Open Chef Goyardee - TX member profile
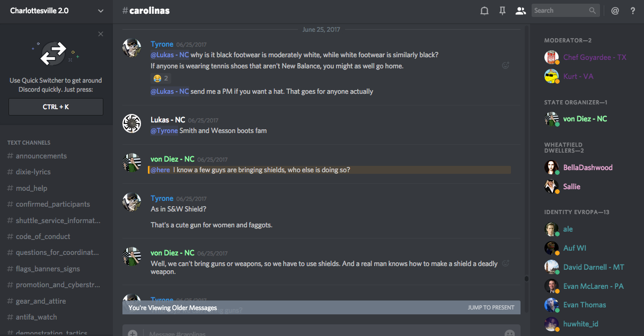The width and height of the screenshot is (644, 336). [x=595, y=57]
